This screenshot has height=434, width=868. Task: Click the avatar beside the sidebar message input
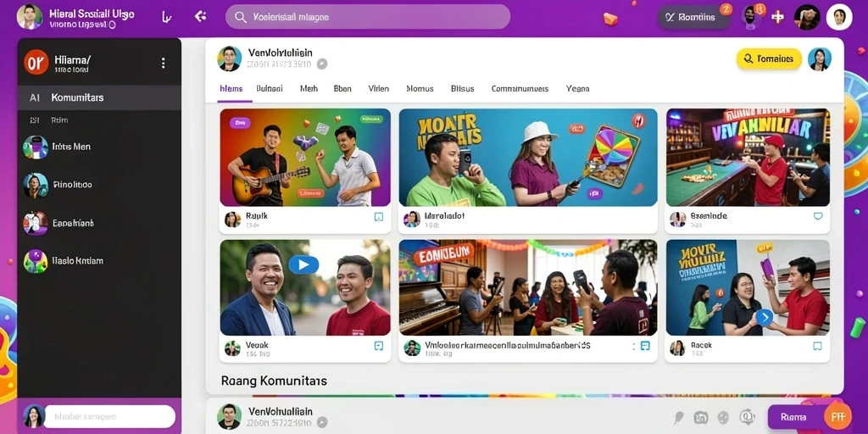click(x=33, y=416)
